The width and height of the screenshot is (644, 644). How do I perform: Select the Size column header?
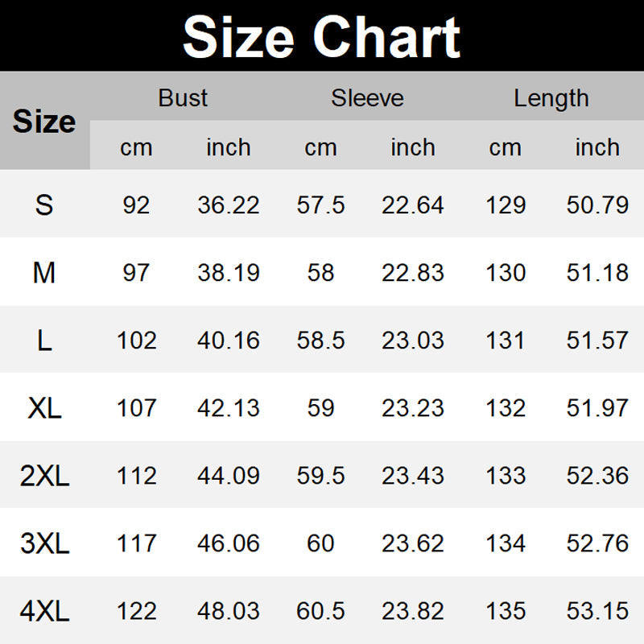click(44, 122)
